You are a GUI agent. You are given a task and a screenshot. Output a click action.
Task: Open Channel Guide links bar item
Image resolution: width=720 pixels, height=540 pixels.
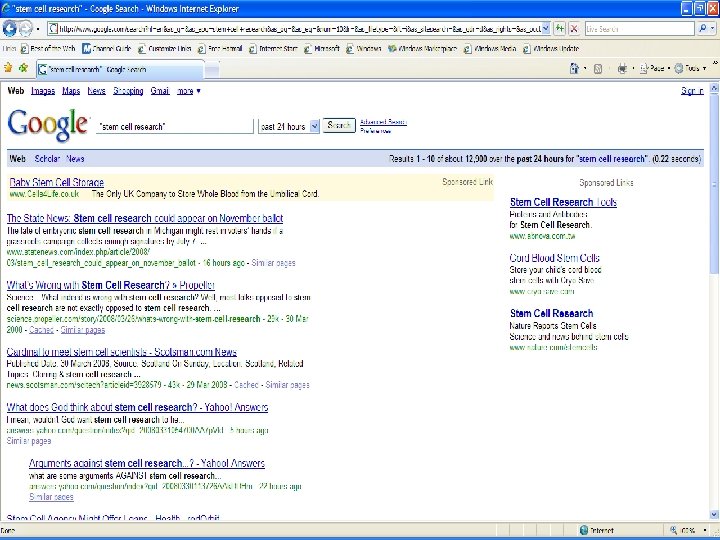[x=107, y=48]
